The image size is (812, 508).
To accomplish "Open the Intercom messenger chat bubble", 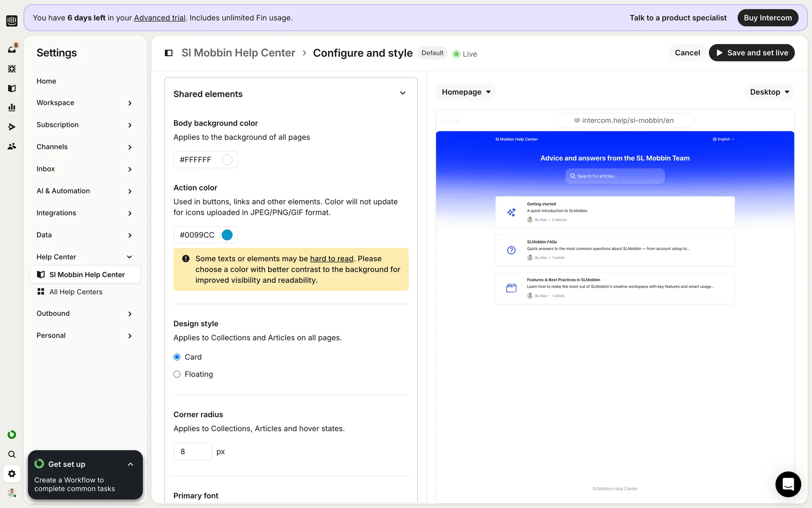I will coord(788,484).
